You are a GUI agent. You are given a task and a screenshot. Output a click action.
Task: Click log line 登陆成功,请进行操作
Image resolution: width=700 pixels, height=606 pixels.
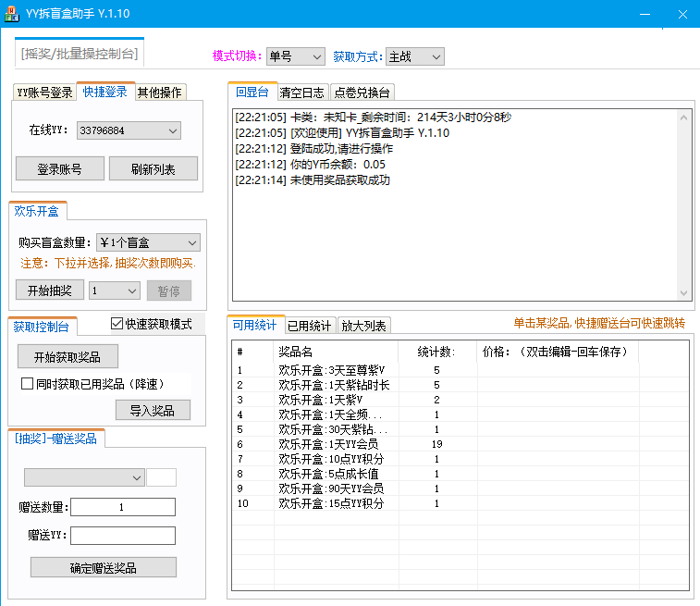pos(313,149)
